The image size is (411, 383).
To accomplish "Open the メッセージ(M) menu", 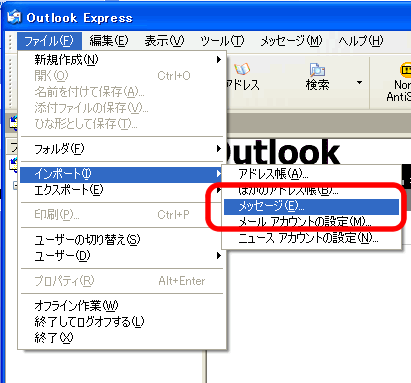I will click(x=291, y=41).
